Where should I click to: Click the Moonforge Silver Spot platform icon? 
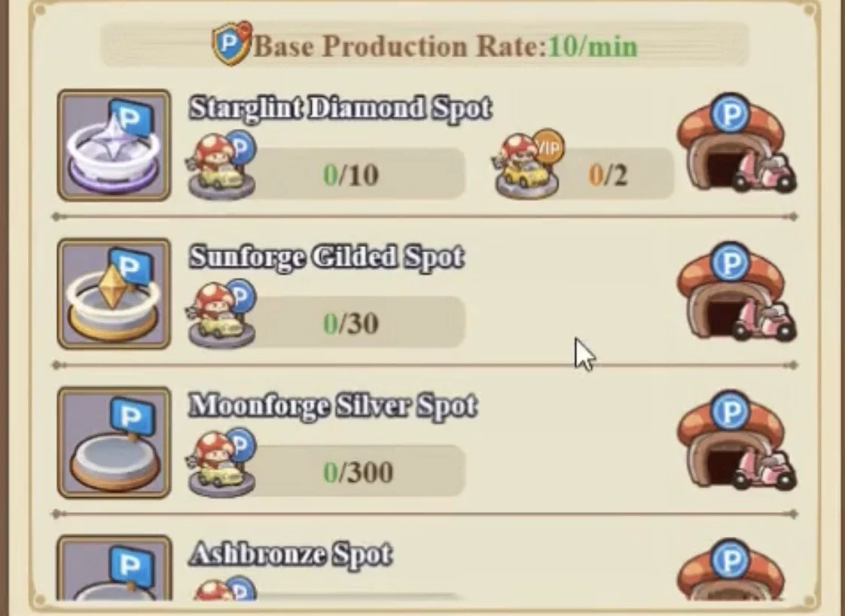tap(114, 443)
